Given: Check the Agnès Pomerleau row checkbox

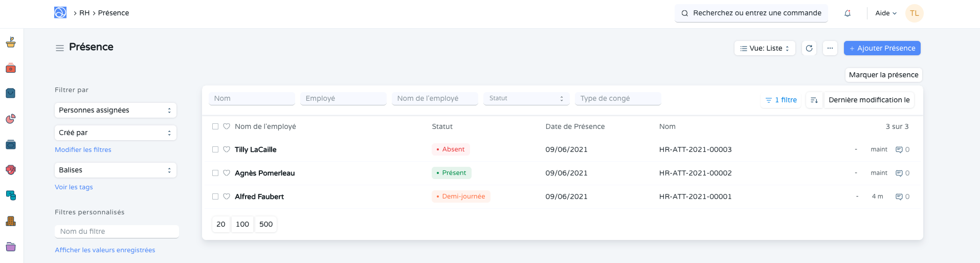Looking at the screenshot, I should pos(215,173).
